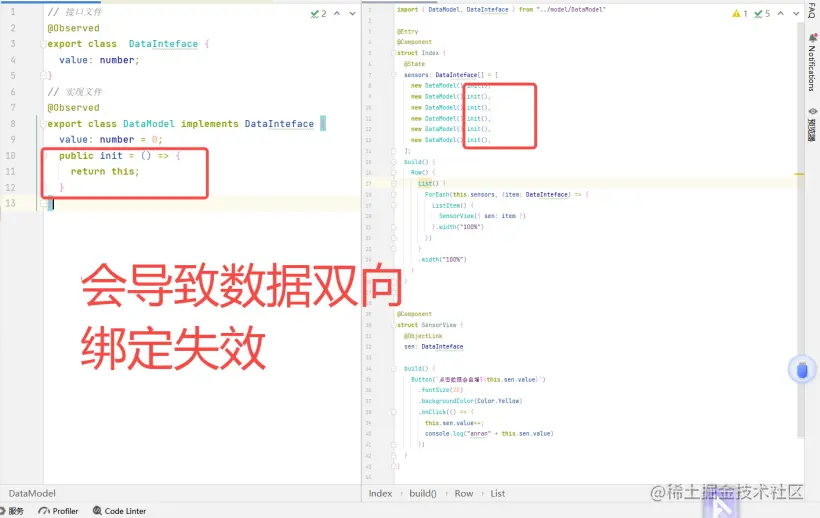Click the @Observed decorator on line 2
This screenshot has width=820, height=518.
tap(73, 28)
